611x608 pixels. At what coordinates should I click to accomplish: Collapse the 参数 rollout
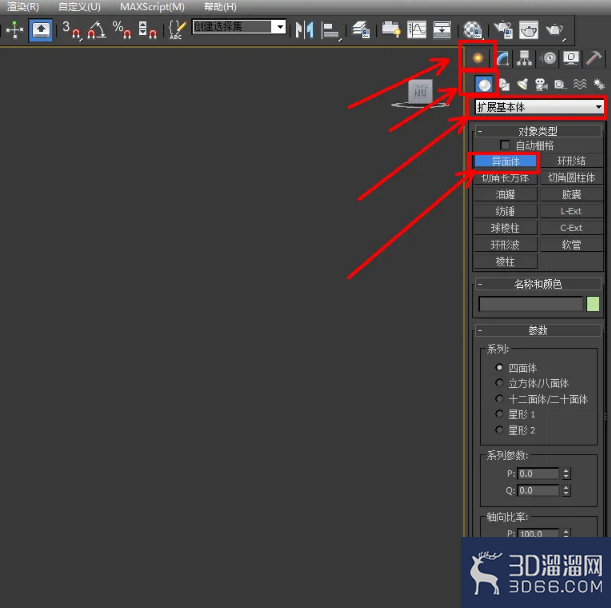click(x=538, y=331)
